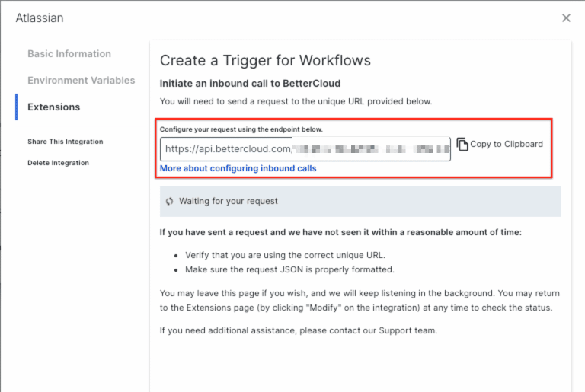Click 'Verify that you are using' bullet

point(285,255)
